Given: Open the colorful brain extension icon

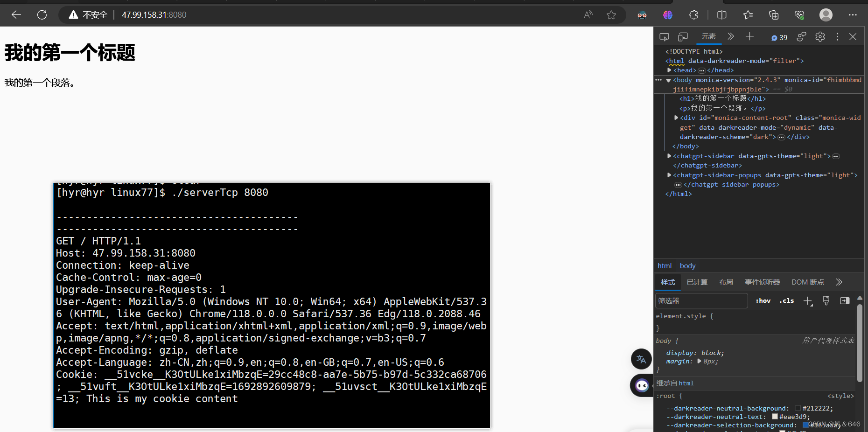Looking at the screenshot, I should coord(668,15).
